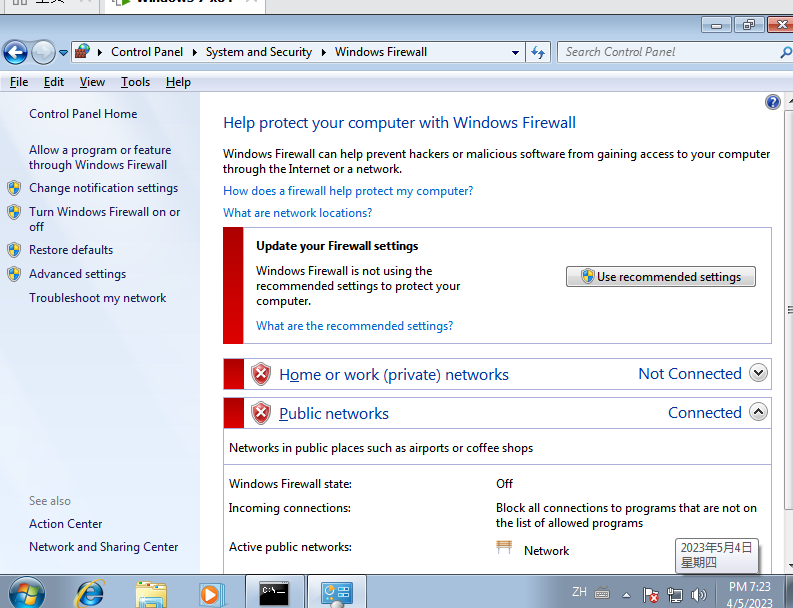This screenshot has width=793, height=608.
Task: Open Windows Media Player on taskbar
Action: [x=210, y=594]
